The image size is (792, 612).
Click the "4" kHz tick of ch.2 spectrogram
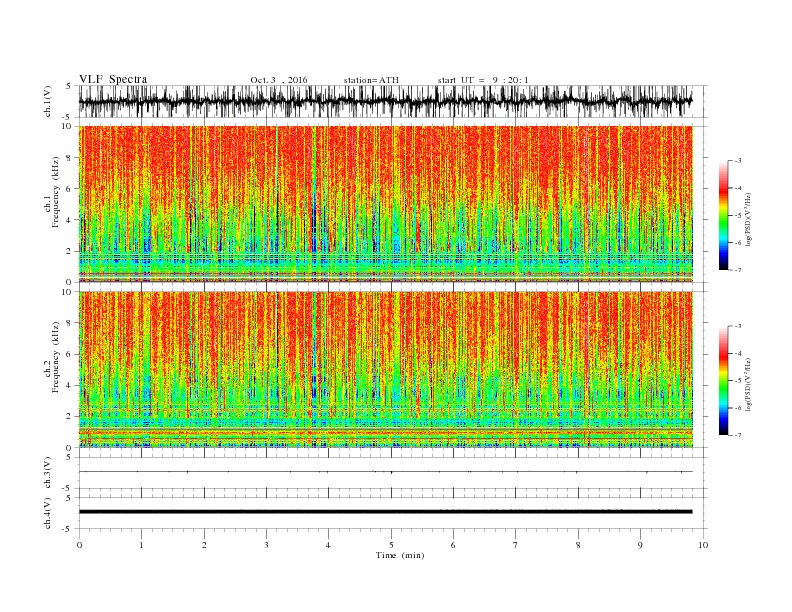[x=70, y=385]
